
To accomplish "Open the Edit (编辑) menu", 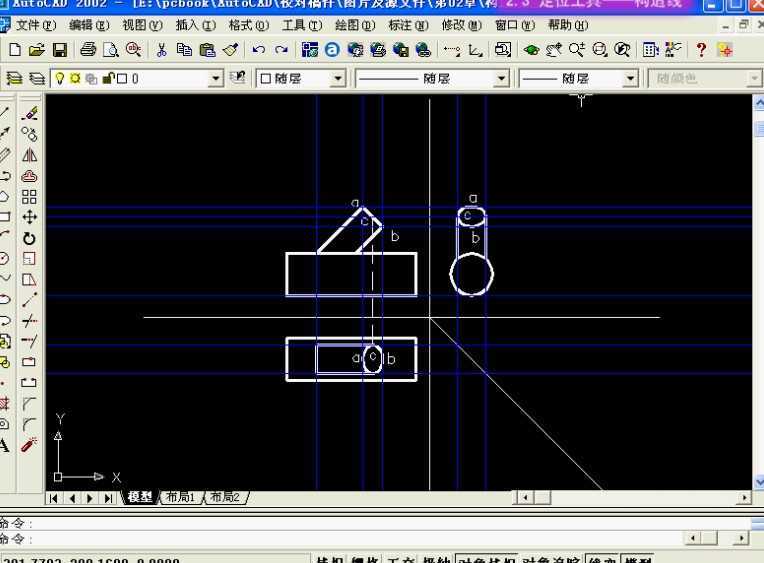I will 89,25.
